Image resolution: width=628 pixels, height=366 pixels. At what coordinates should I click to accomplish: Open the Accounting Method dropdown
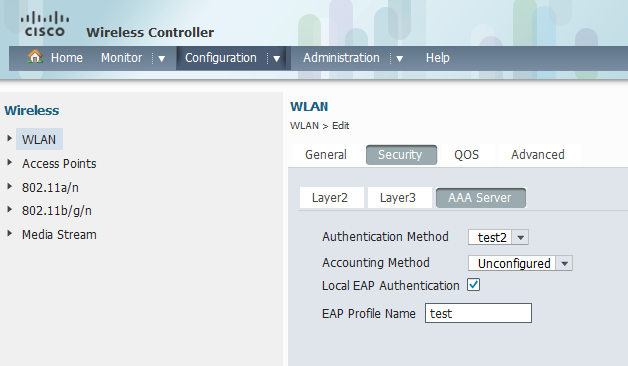point(564,263)
